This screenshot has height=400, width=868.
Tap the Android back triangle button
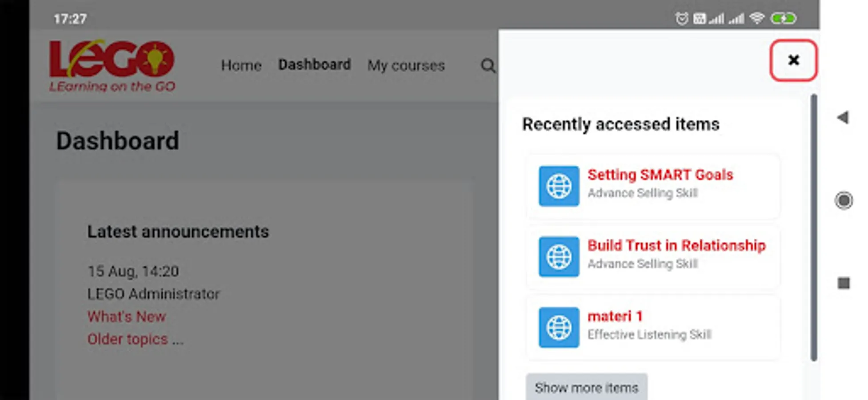843,118
